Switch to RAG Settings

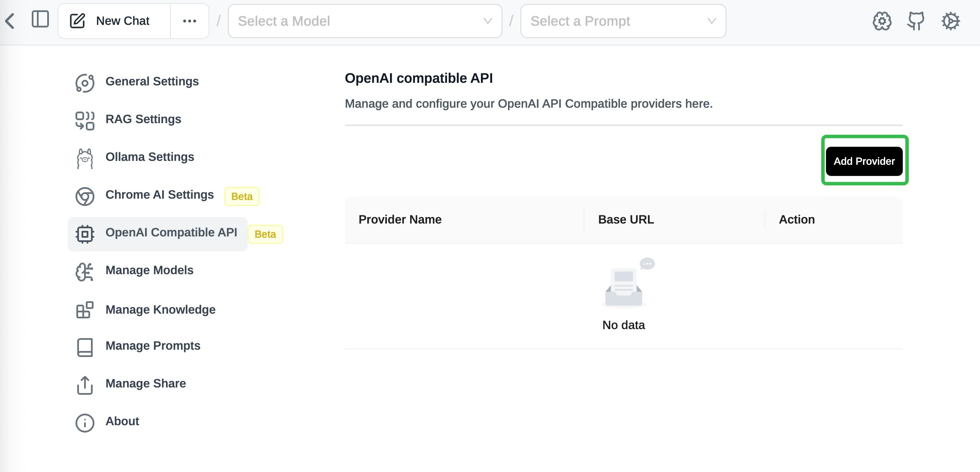click(143, 119)
